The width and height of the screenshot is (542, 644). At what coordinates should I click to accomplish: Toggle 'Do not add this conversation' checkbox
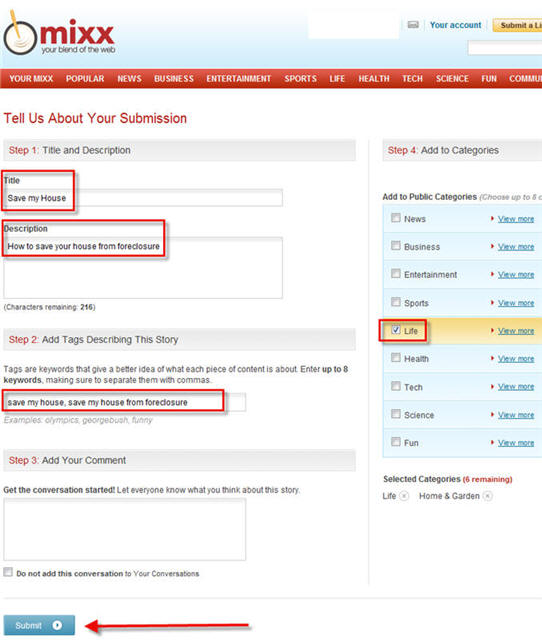[x=8, y=572]
